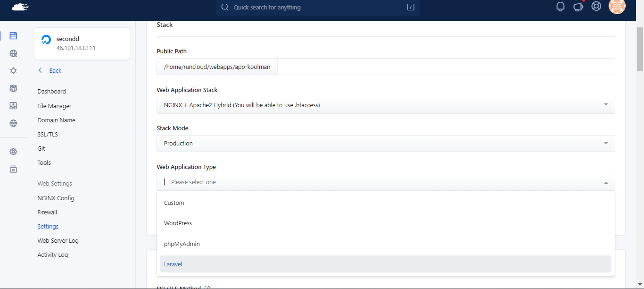Click the /home/runcloud/webapps/app-koolman path prefix
The width and height of the screenshot is (644, 289).
coord(217,67)
